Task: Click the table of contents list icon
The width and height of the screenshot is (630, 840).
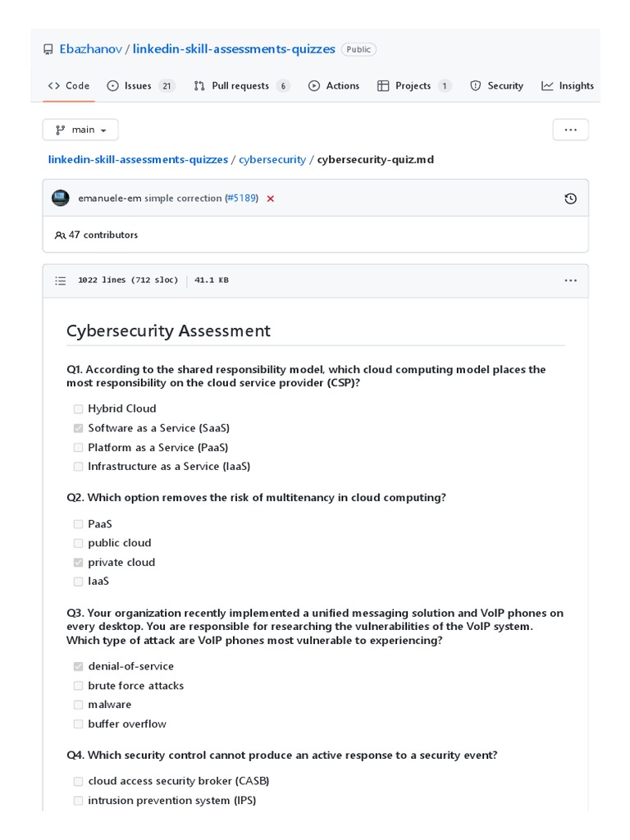Action: 61,281
